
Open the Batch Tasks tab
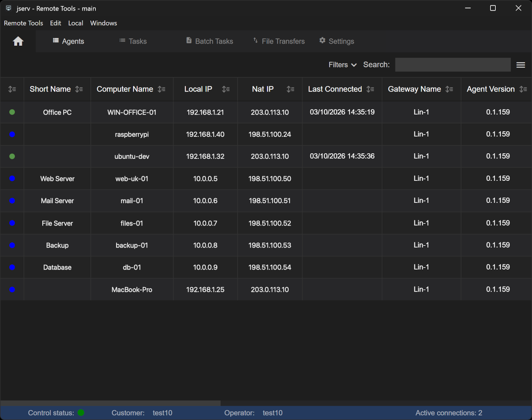point(210,41)
